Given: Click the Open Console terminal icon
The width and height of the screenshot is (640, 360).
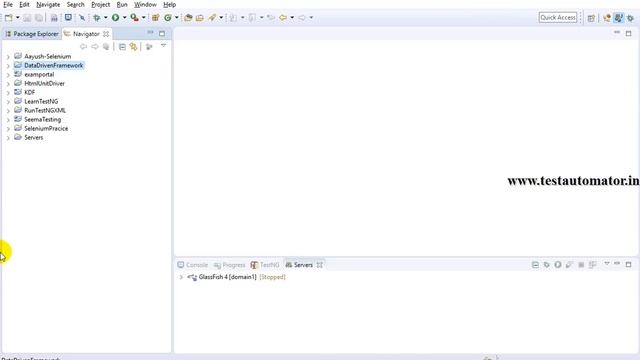Looking at the screenshot, I should tap(68, 18).
